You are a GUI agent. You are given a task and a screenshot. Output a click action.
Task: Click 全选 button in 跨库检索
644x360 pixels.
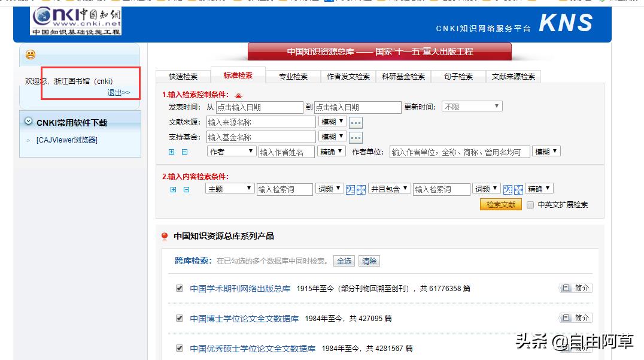click(x=344, y=261)
